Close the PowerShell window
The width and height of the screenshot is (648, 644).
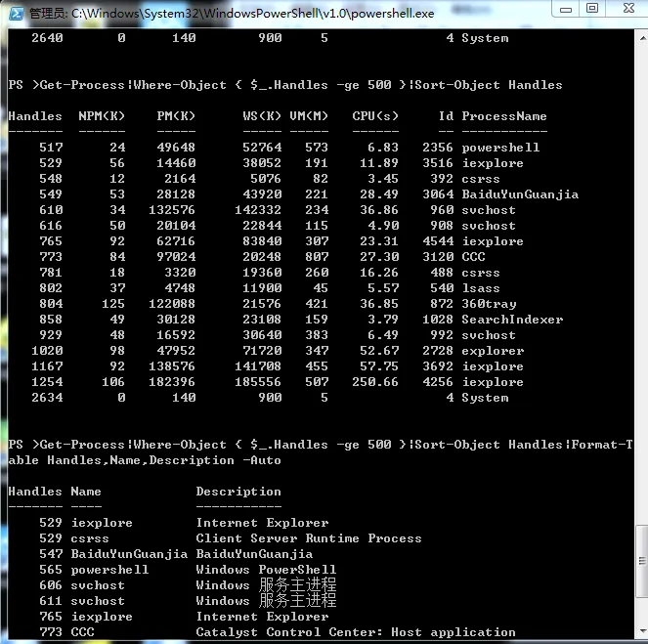pos(628,9)
